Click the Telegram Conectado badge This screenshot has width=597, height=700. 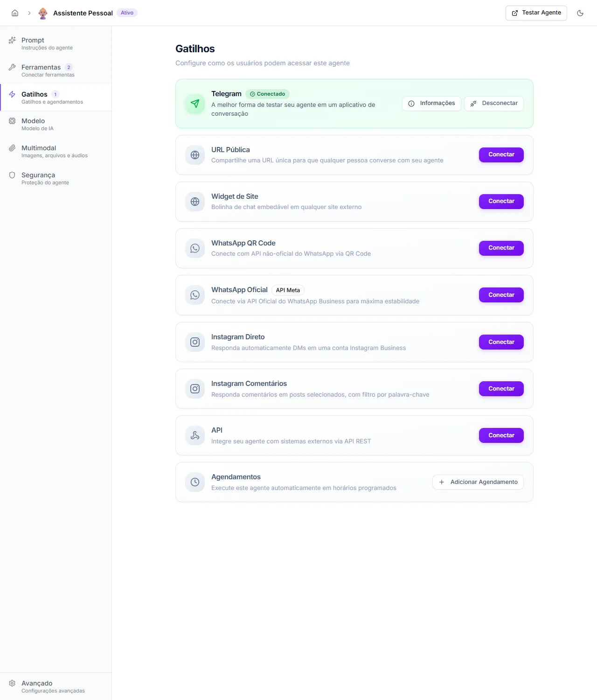[267, 94]
